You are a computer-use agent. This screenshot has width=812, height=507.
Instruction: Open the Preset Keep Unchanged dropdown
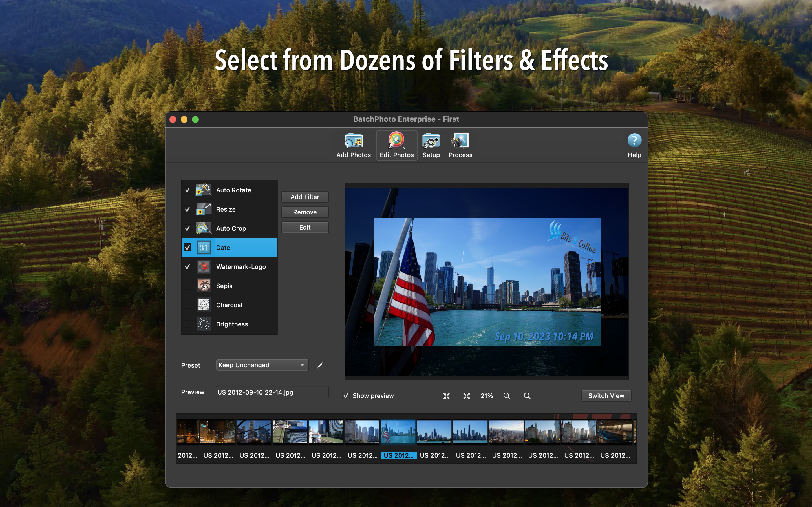(262, 365)
